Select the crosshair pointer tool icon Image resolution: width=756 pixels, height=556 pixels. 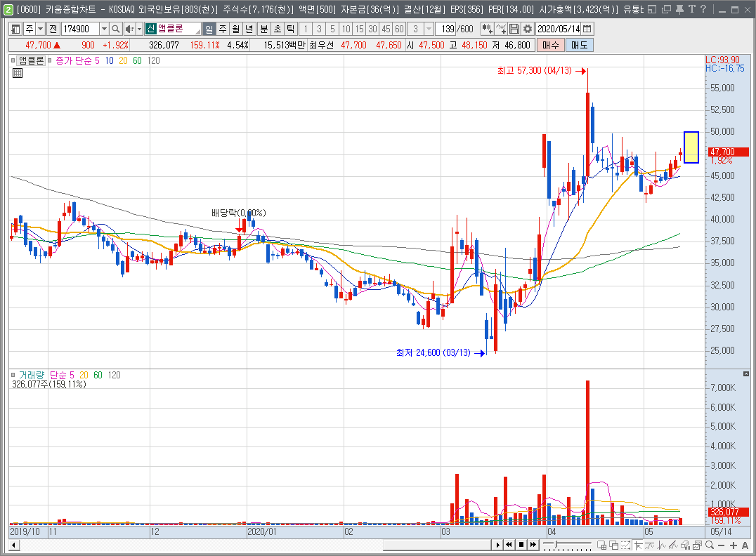638,545
